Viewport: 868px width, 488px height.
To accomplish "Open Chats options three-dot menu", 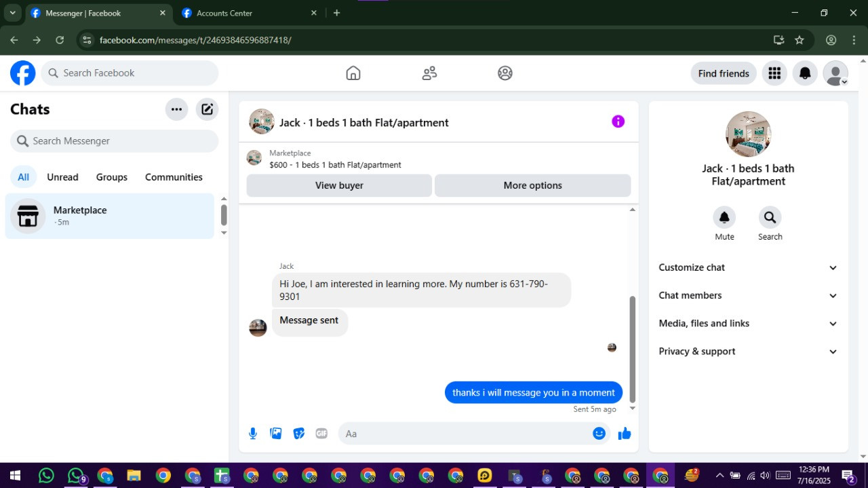I will [176, 109].
